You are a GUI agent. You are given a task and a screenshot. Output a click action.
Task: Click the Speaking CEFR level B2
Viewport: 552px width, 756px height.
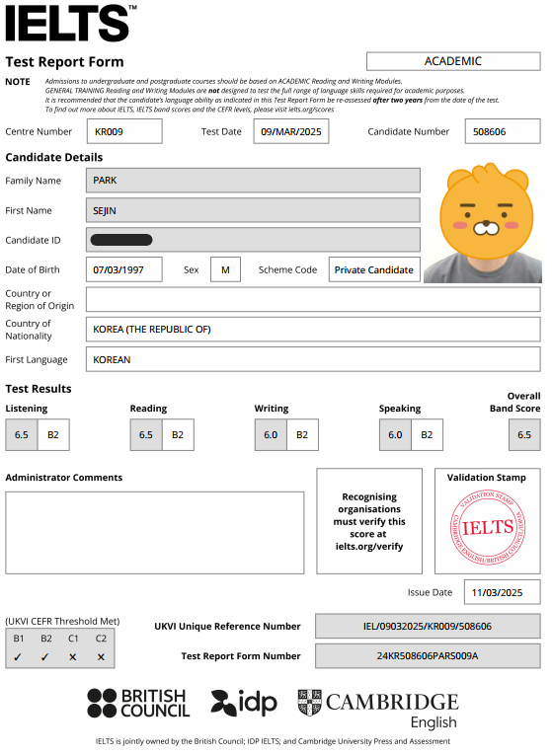pyautogui.click(x=427, y=435)
